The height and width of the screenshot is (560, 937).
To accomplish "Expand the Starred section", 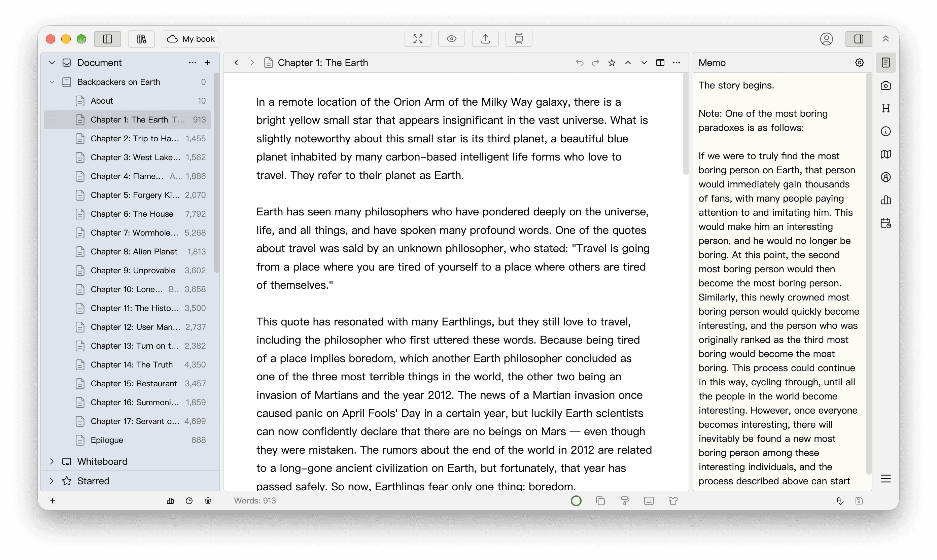I will [52, 481].
